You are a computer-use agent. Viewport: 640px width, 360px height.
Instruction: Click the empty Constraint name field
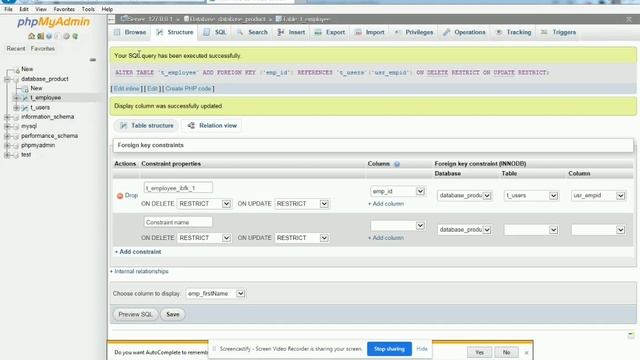pyautogui.click(x=178, y=222)
